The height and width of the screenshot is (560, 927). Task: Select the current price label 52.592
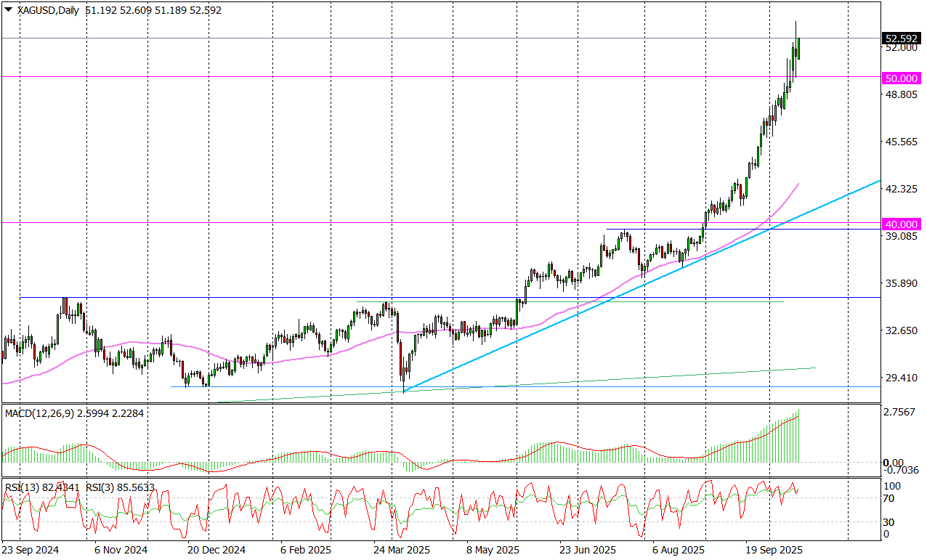901,38
